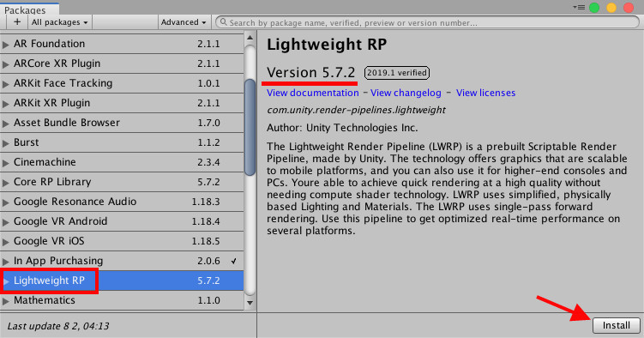Click the 2019.1 verified badge
The image size is (644, 338).
[x=397, y=73]
